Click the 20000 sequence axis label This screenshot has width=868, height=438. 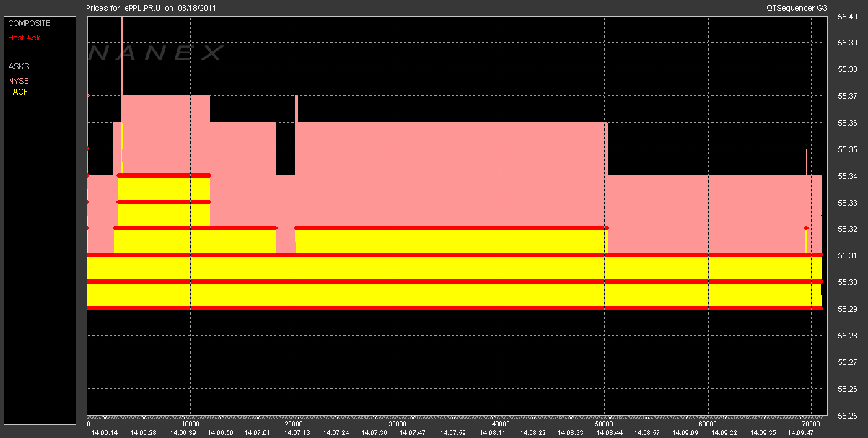coord(294,424)
